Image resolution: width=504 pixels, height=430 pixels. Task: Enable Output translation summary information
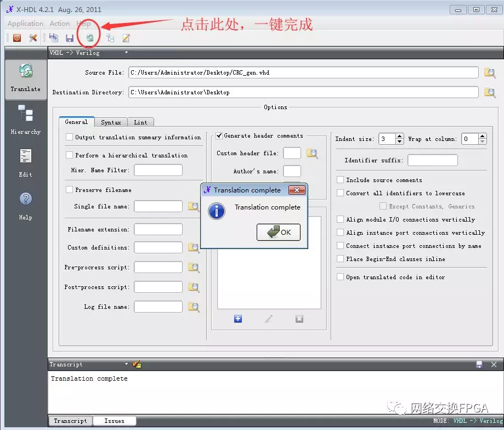69,137
